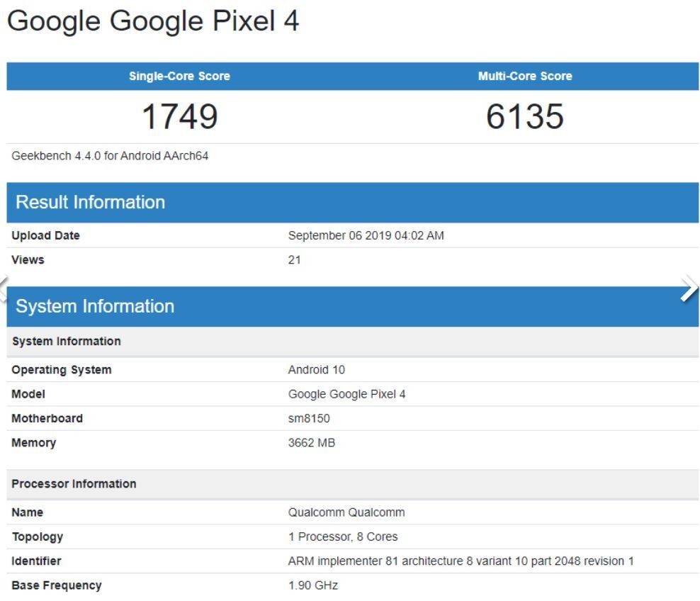Screen dimensions: 700x601
Task: Click the Processor Information subsection header
Action: (x=74, y=484)
